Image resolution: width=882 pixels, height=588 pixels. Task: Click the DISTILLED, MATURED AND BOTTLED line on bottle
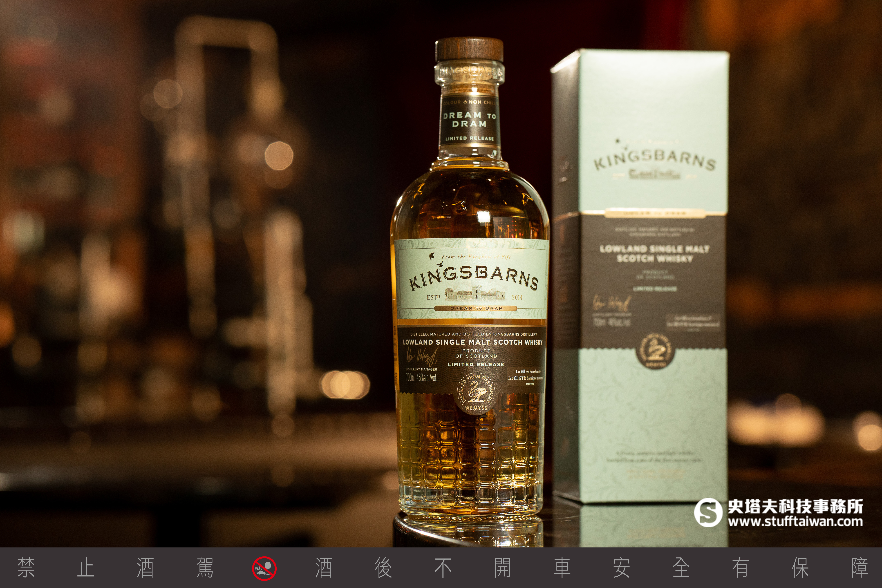(x=473, y=334)
